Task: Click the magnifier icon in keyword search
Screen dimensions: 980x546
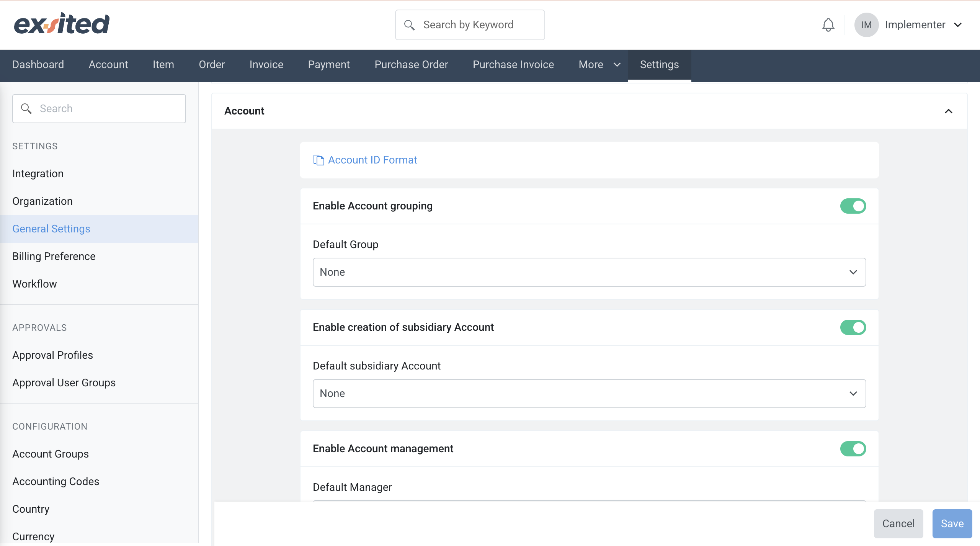Action: (x=409, y=25)
